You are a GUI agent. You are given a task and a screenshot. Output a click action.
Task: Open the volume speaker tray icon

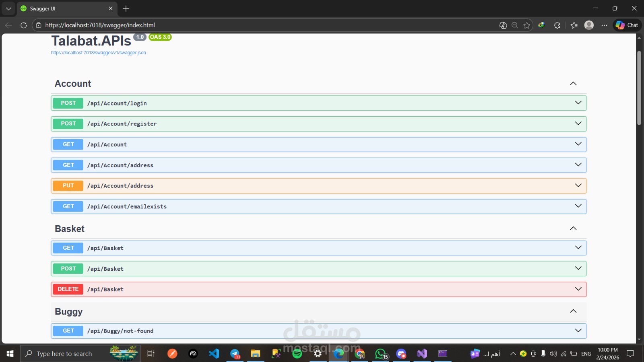553,354
